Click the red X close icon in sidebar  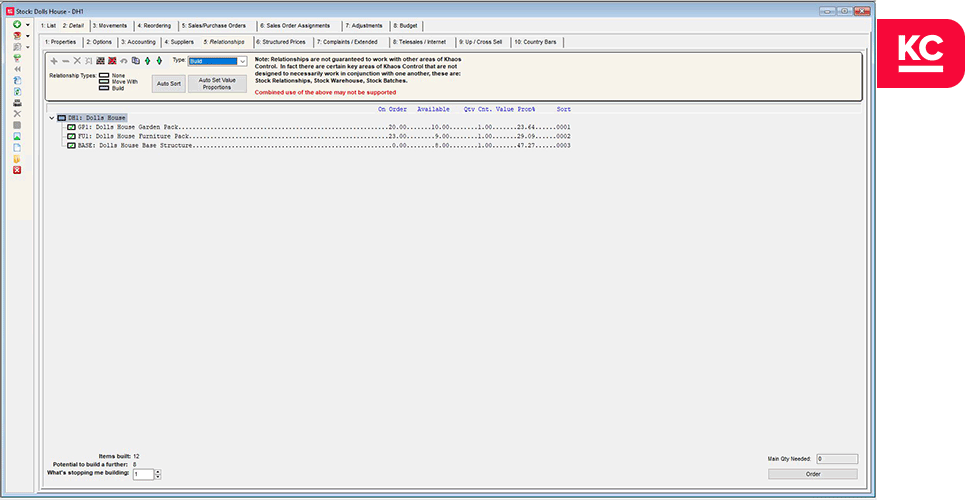tap(17, 170)
